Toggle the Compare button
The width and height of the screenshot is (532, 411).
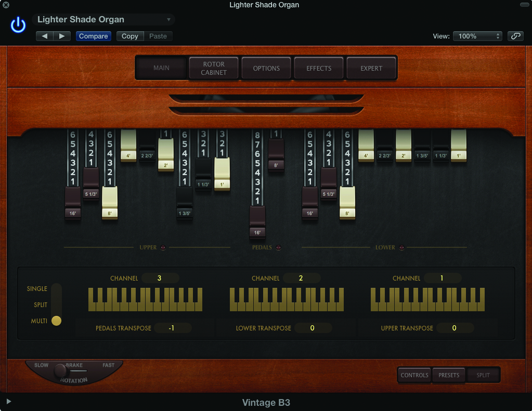pyautogui.click(x=94, y=36)
